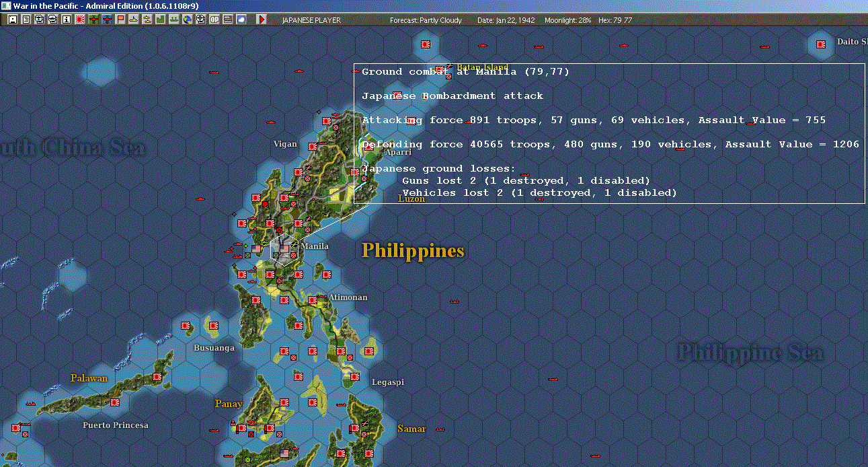Select Japanese flag unit on Palawan
Screen dimensions: 868x467
(x=157, y=377)
